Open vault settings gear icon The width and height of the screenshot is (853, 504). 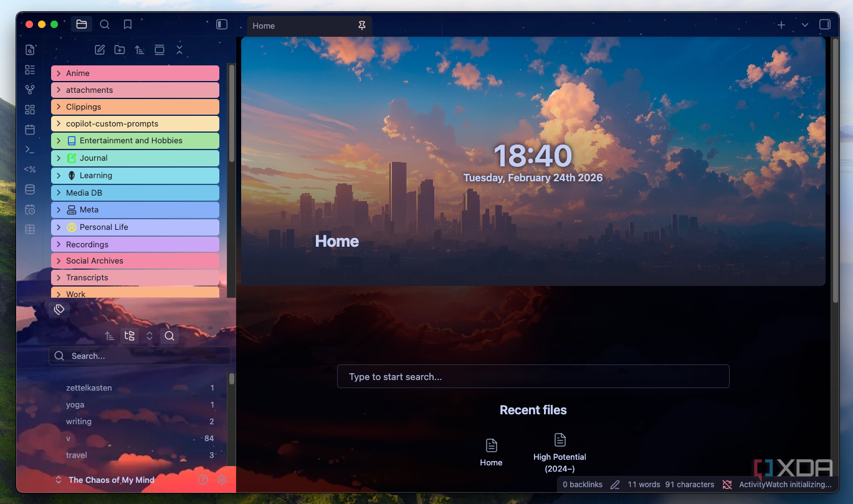(222, 480)
